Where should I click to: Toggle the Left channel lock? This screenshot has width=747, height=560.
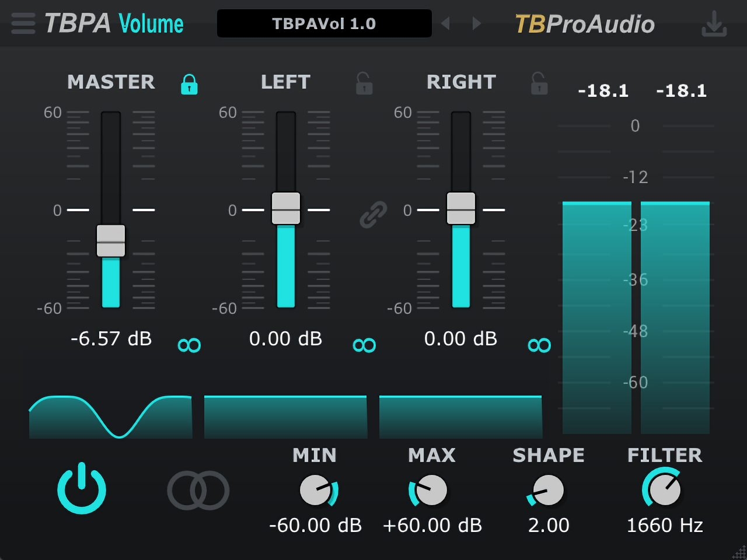[364, 84]
